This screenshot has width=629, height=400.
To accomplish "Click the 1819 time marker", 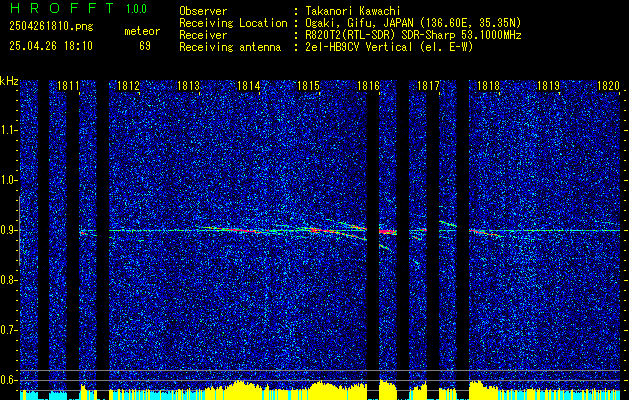I will click(x=548, y=86).
